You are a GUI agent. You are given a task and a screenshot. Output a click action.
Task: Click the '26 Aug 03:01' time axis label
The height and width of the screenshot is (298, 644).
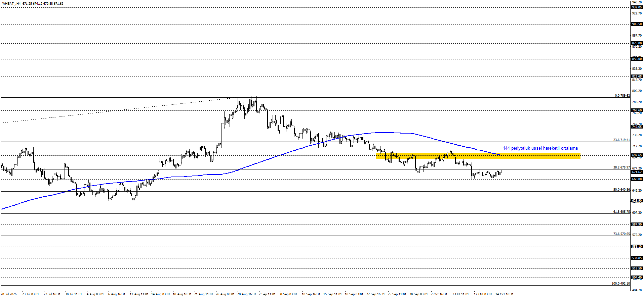[x=225, y=294]
